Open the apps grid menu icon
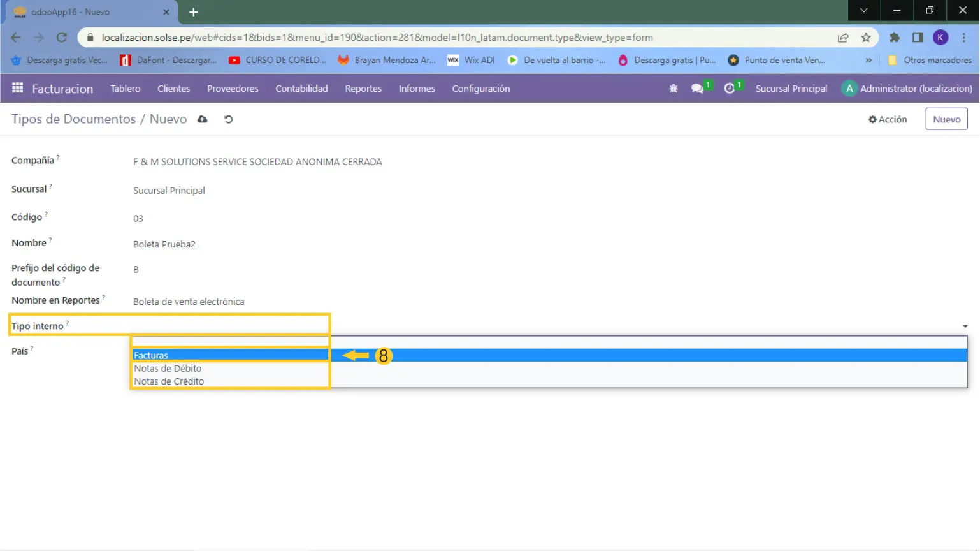980x551 pixels. click(x=17, y=88)
